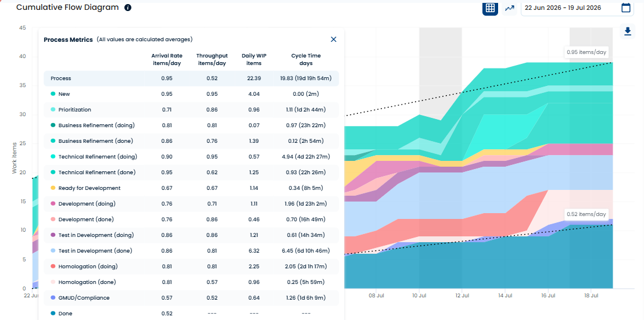644x320 pixels.
Task: Click the daily WIP value 6.32
Action: pyautogui.click(x=254, y=251)
